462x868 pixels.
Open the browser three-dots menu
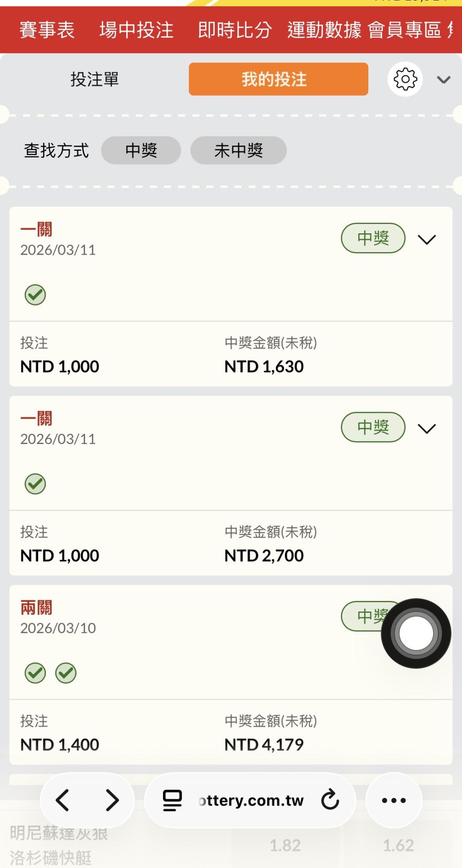tap(394, 800)
